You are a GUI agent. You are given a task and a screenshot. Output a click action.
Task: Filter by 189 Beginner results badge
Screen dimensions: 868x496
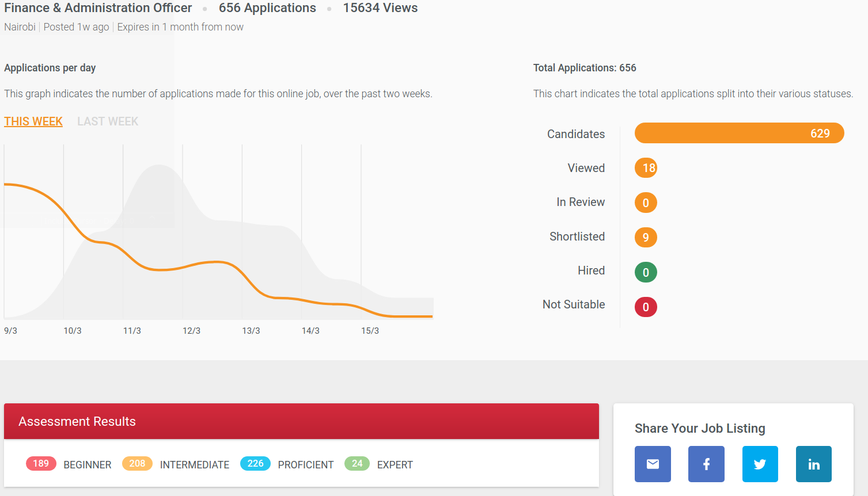point(41,464)
